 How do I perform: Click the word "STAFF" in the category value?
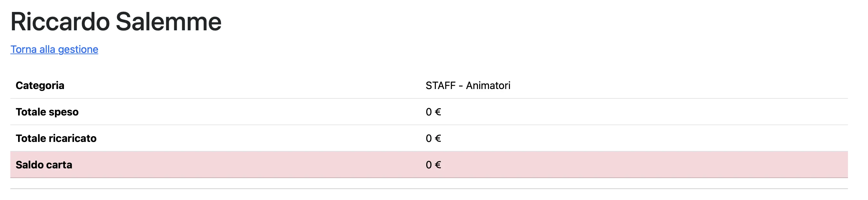click(440, 85)
